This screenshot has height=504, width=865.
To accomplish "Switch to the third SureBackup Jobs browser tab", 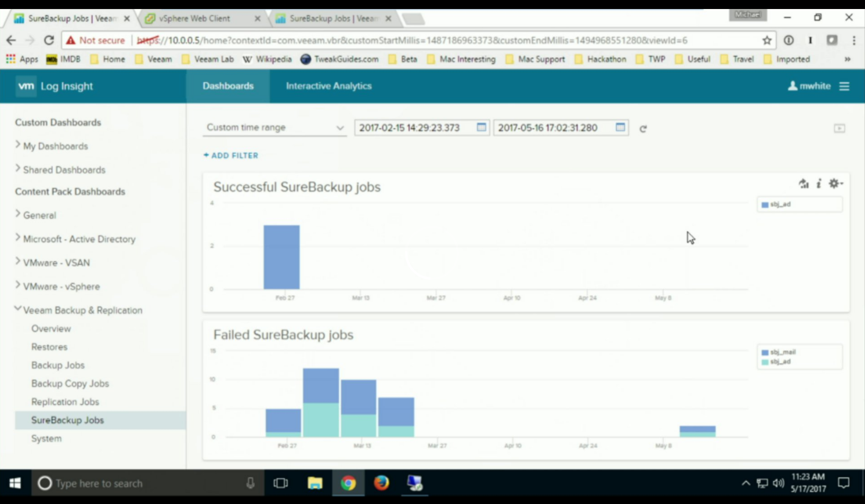I will click(x=334, y=19).
